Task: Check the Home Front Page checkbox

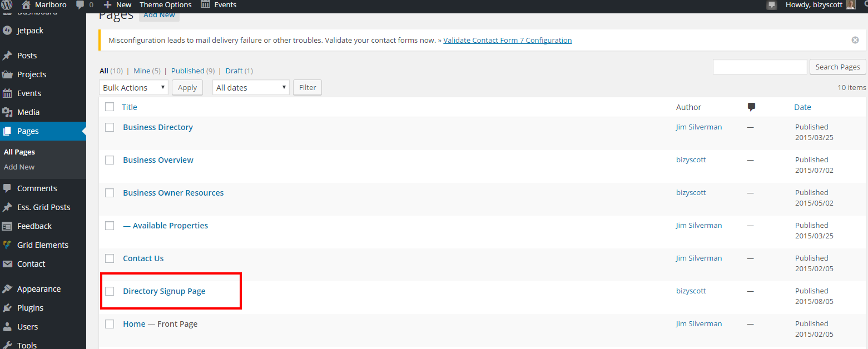Action: point(110,324)
